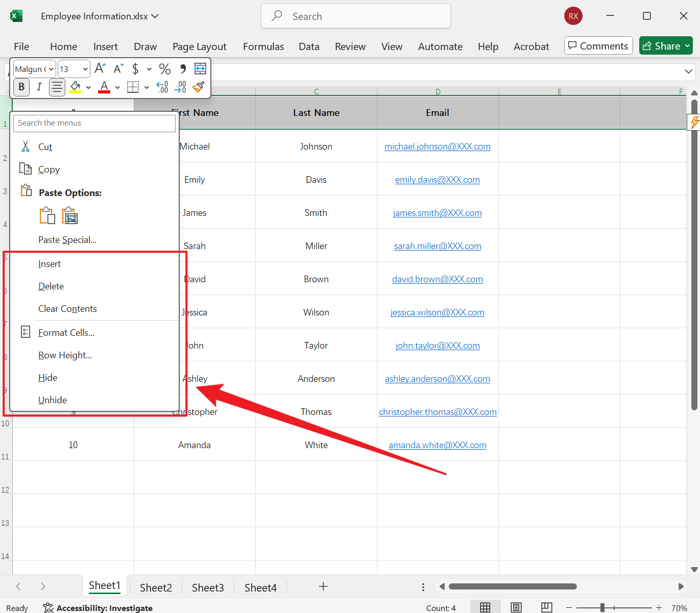Open the Fill Color dropdown arrow
700x613 pixels.
[88, 87]
